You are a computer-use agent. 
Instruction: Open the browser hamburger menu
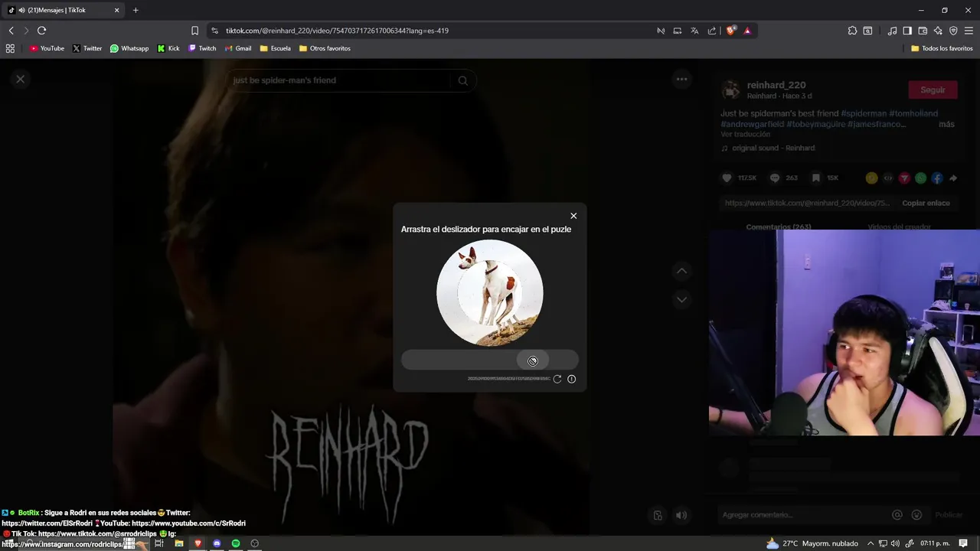[x=969, y=31]
